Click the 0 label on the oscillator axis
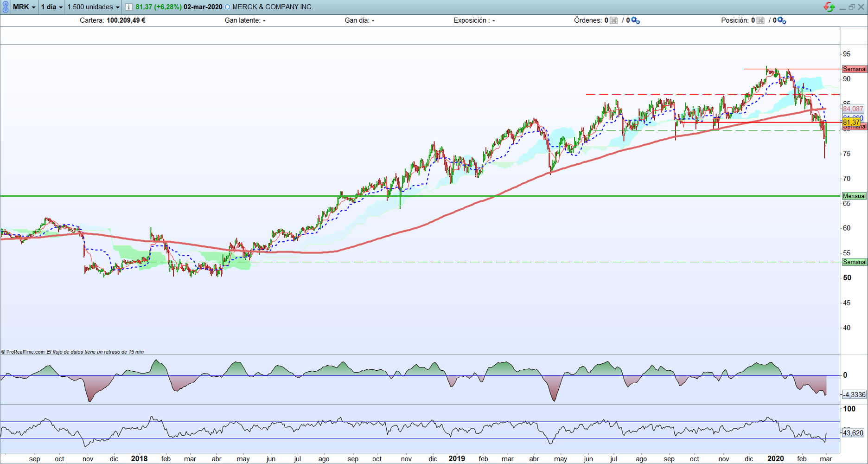 click(x=845, y=375)
